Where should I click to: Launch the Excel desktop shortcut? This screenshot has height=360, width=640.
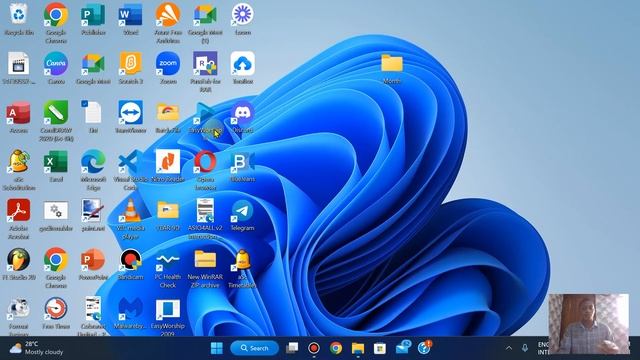tap(56, 167)
